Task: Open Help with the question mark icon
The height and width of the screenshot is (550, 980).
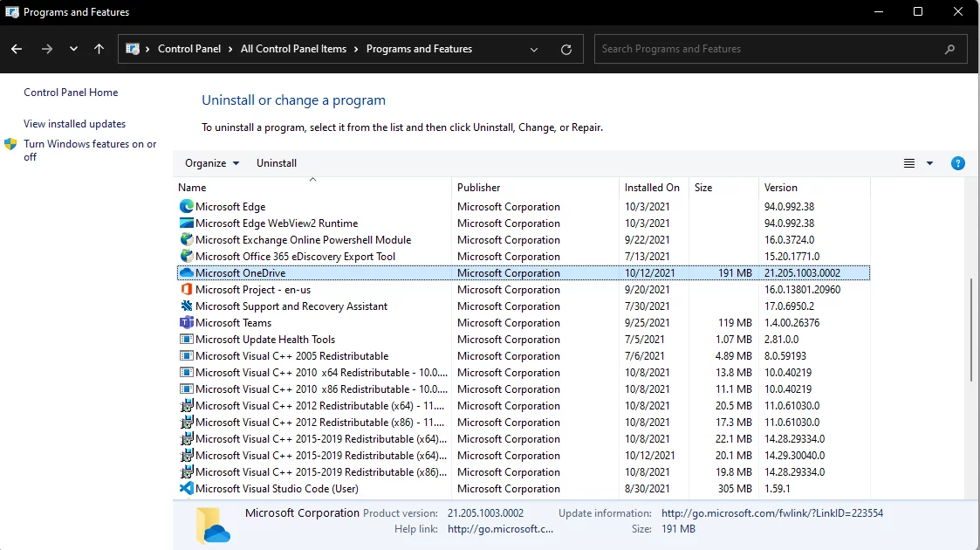Action: (x=957, y=163)
